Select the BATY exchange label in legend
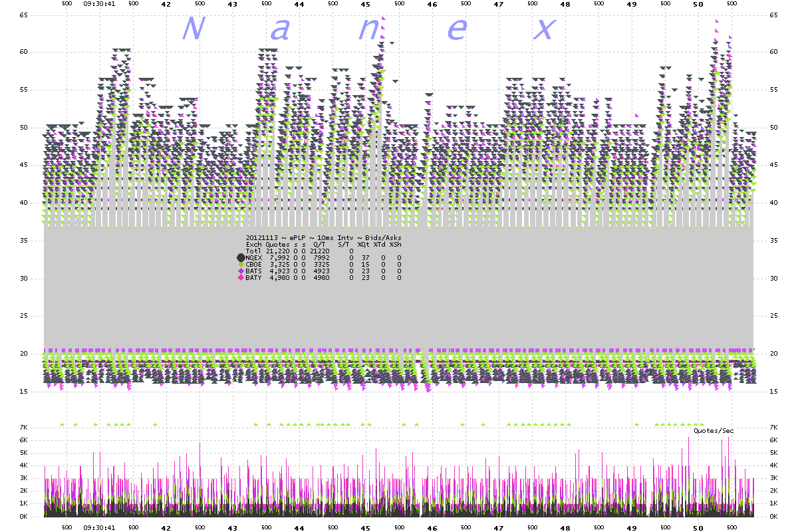Screen dimensions: 798x532 click(x=254, y=277)
